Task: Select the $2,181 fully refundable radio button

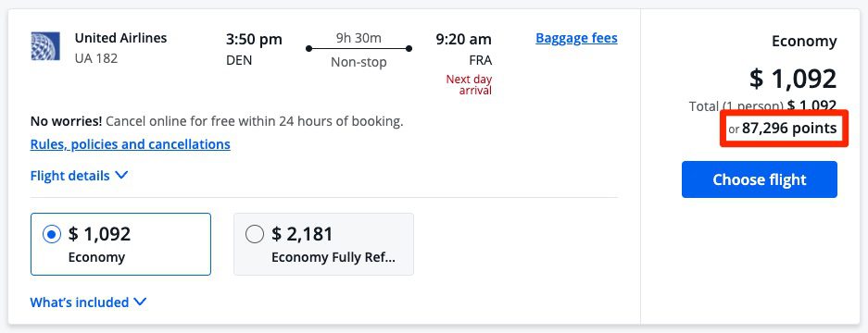Action: tap(255, 235)
